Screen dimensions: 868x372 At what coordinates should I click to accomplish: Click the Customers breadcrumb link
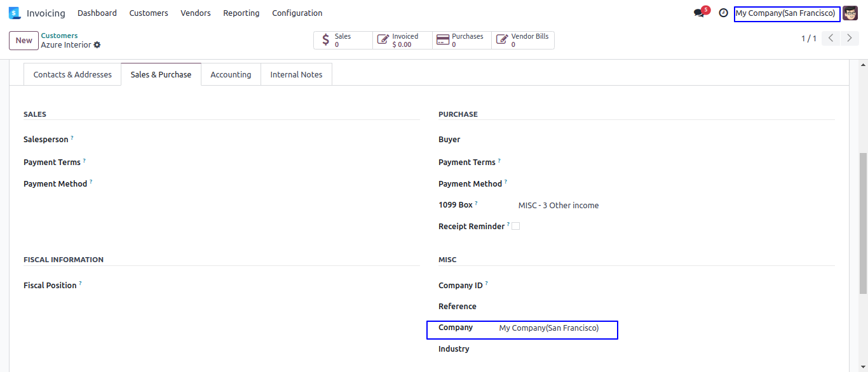pos(59,36)
